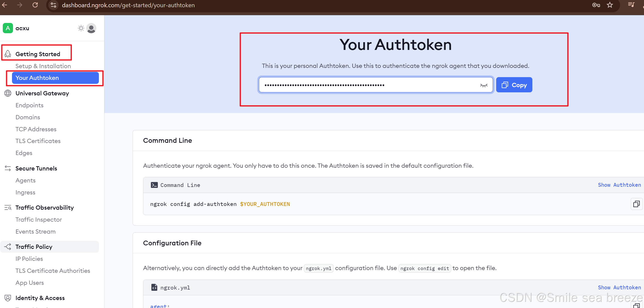Copy the ngrok config command using copy icon
Screen dimensions: 644x308
point(637,204)
